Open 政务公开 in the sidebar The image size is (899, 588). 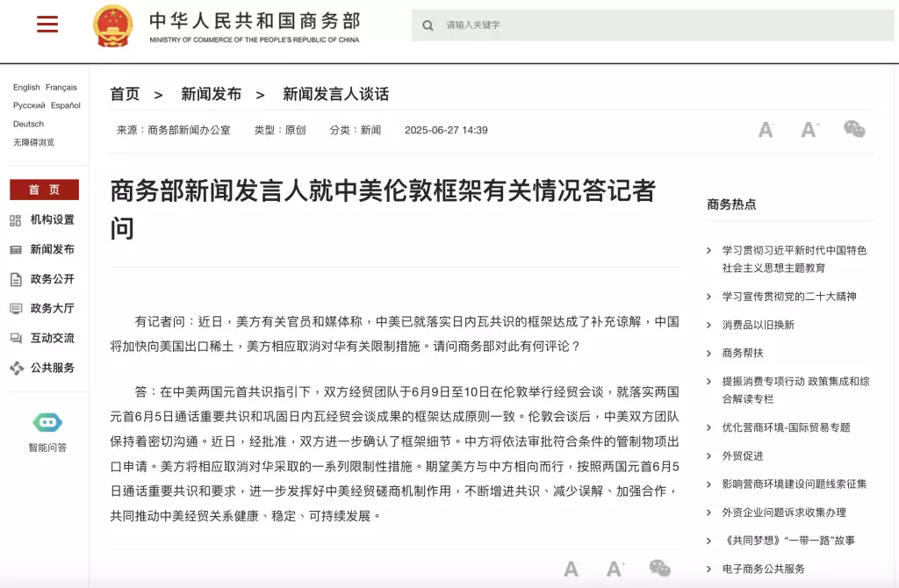pyautogui.click(x=52, y=279)
